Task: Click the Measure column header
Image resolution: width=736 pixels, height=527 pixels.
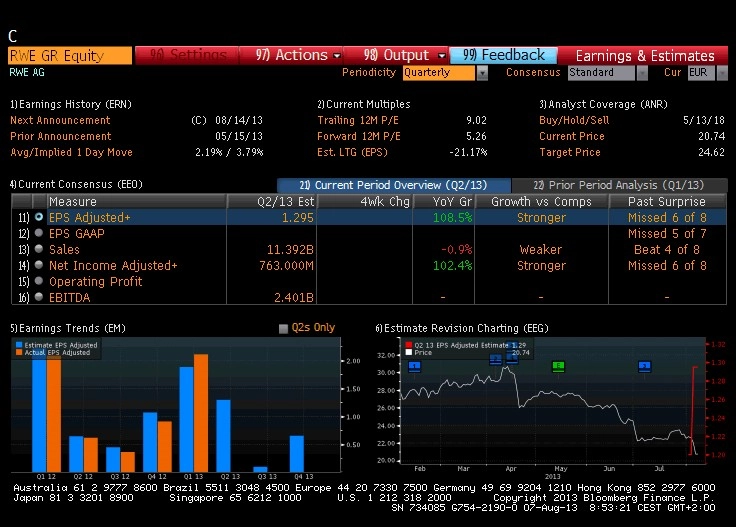Action: tap(137, 201)
